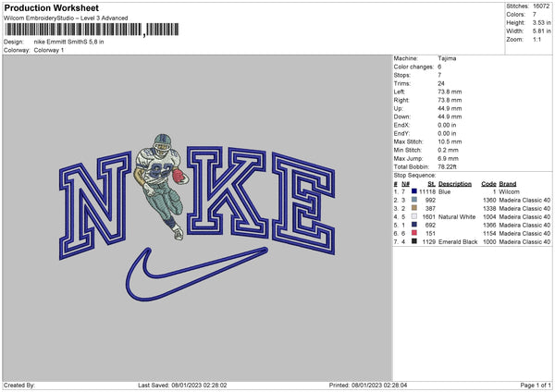Click the Total Bobbin value 78.22ft

tap(447, 167)
